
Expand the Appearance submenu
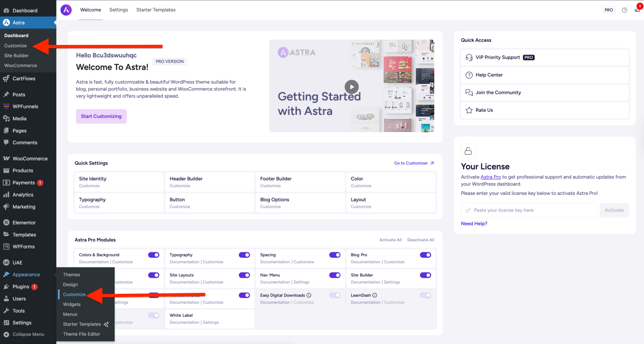click(x=25, y=274)
